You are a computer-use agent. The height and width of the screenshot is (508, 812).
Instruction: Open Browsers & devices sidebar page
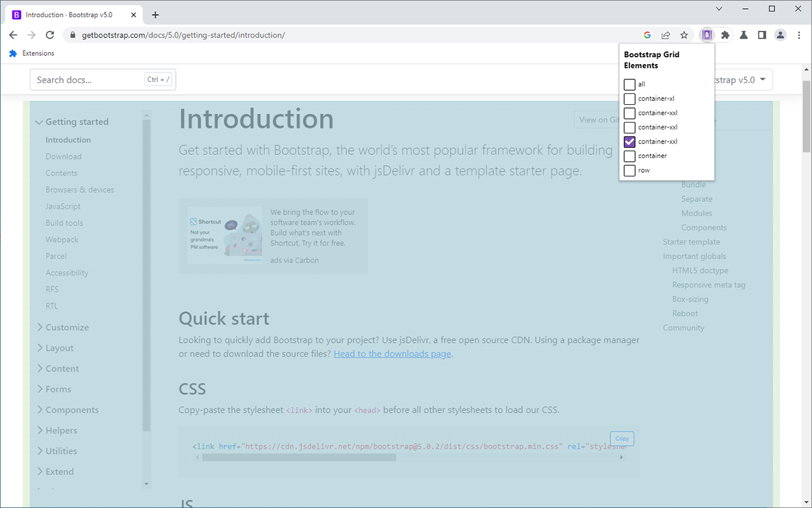pos(80,190)
